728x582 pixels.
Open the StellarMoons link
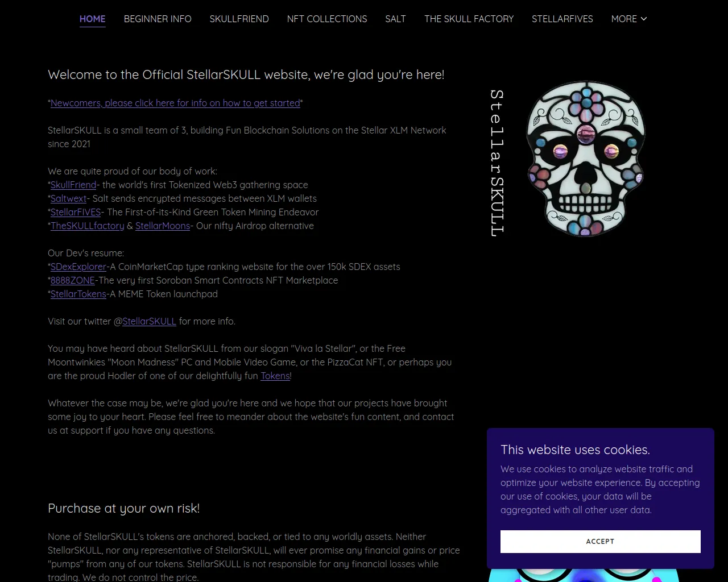[x=163, y=226]
